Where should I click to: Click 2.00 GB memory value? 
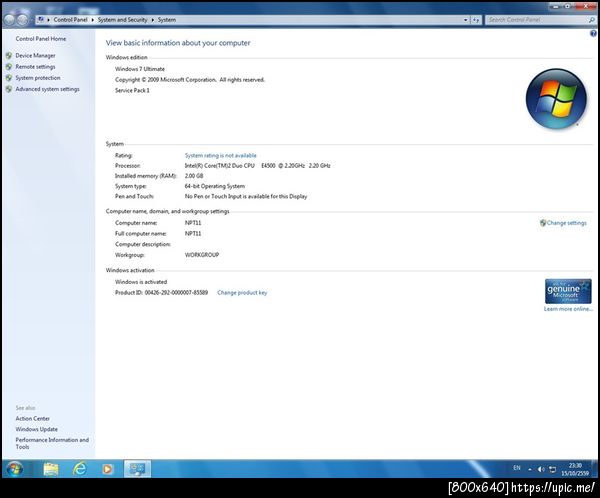[x=194, y=176]
